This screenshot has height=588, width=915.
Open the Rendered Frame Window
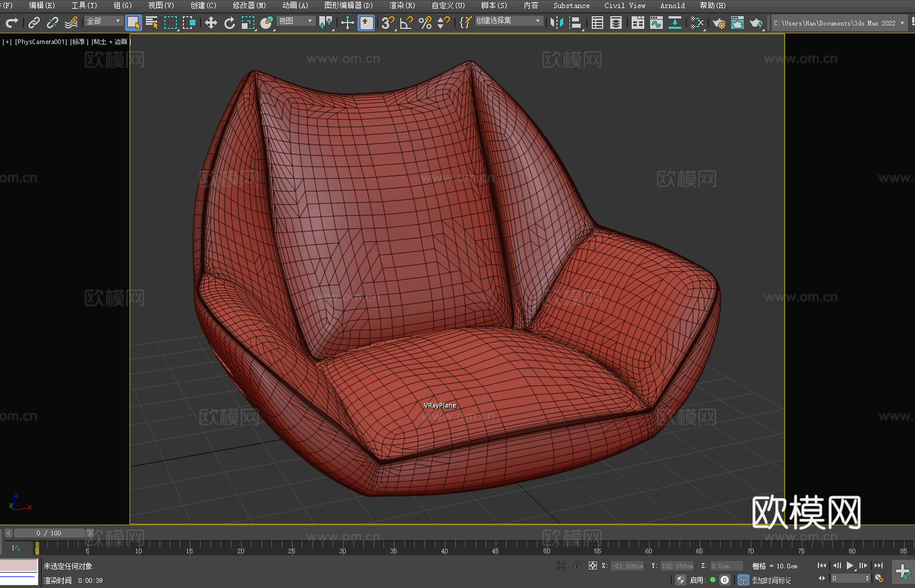(x=737, y=23)
